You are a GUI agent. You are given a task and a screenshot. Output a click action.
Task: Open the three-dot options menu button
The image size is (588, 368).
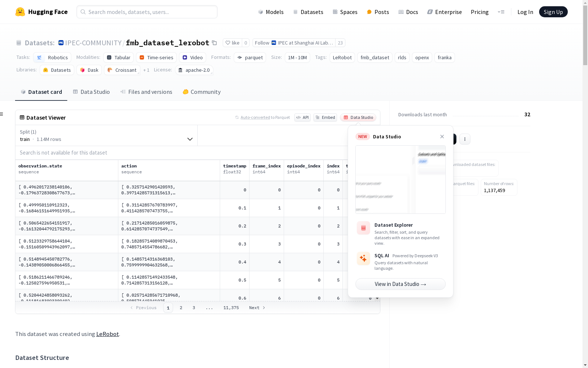coord(465,139)
